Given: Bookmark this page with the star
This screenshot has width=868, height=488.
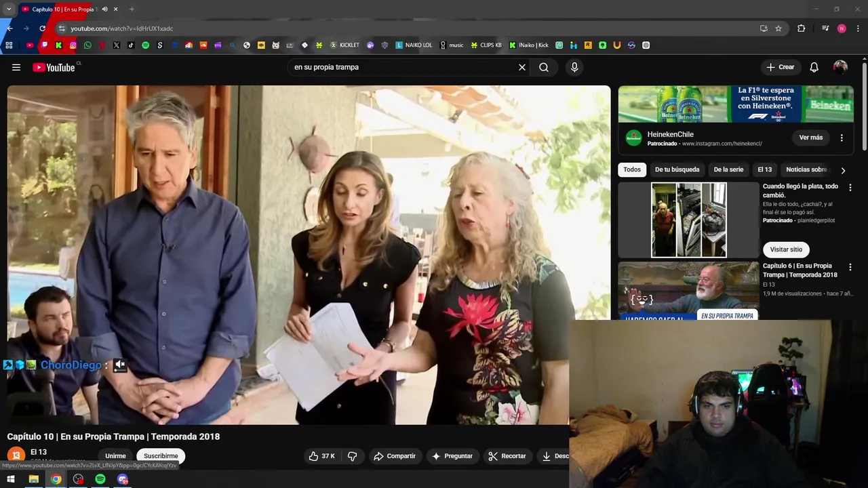Looking at the screenshot, I should coord(778,28).
